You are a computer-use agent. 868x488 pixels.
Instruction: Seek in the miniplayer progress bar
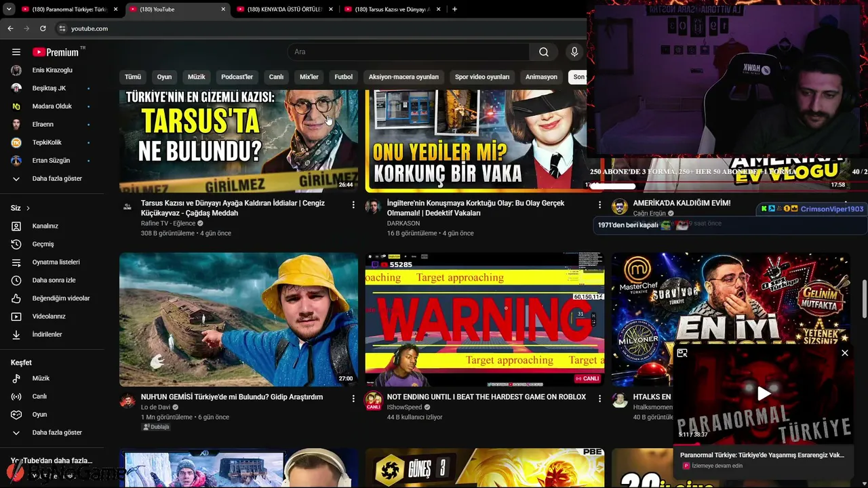(763, 445)
